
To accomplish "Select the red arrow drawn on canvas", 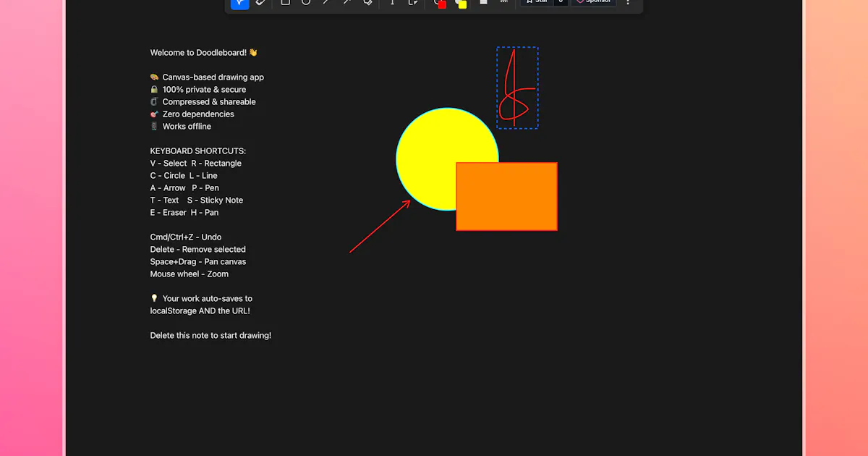I will [x=380, y=227].
